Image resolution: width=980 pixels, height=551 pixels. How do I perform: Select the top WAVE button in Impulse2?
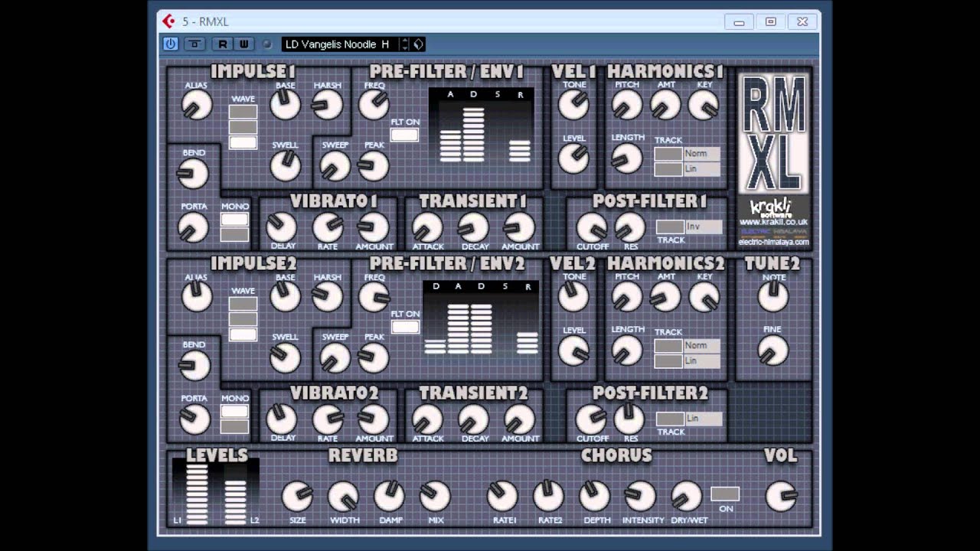coord(243,304)
